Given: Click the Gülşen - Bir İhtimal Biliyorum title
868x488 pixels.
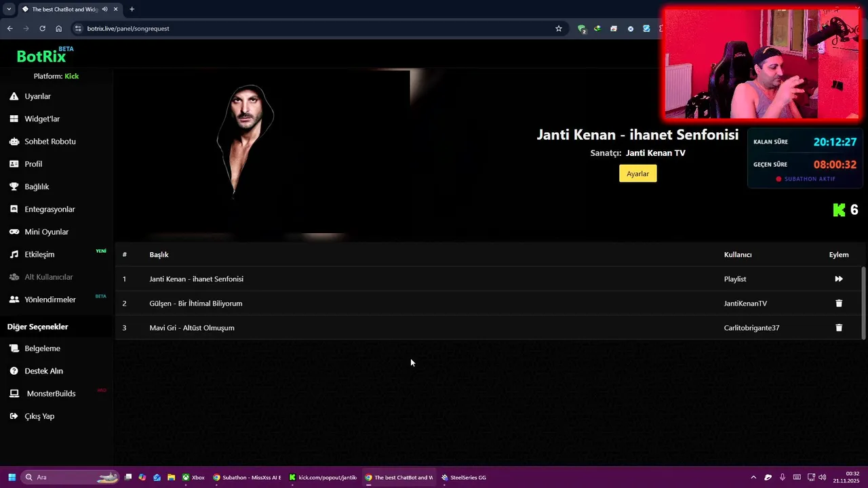Looking at the screenshot, I should coord(196,304).
